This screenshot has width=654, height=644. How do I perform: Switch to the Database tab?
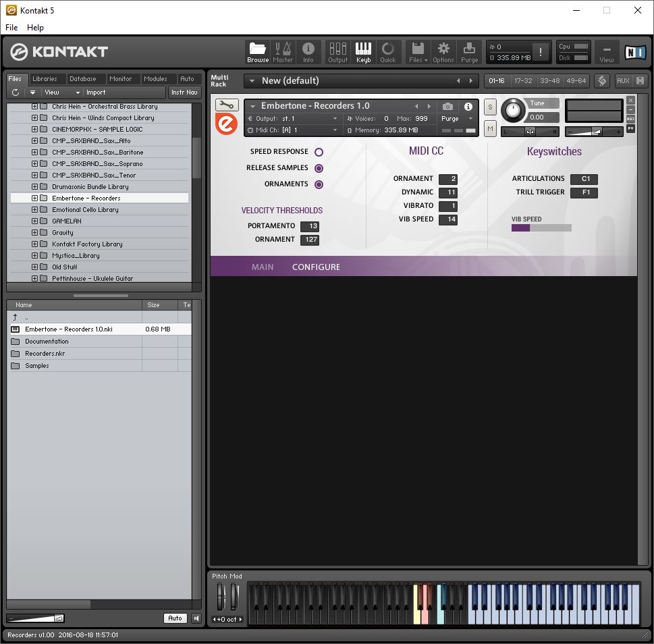[82, 79]
